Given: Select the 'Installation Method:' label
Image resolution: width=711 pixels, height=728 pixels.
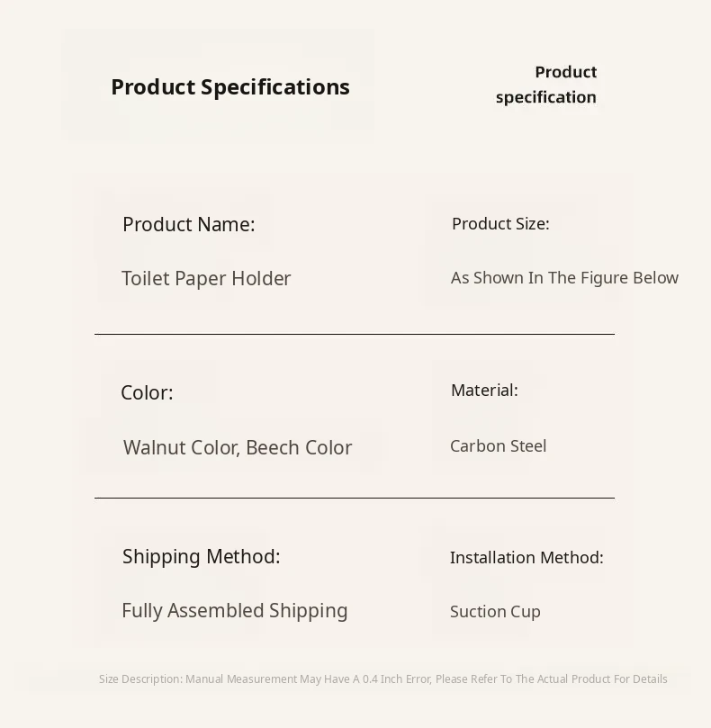Looking at the screenshot, I should click(x=526, y=558).
